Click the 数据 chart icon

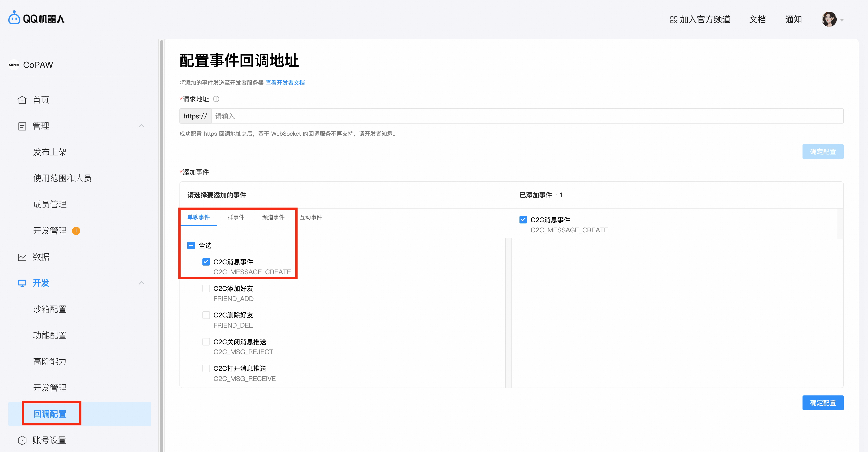(22, 257)
